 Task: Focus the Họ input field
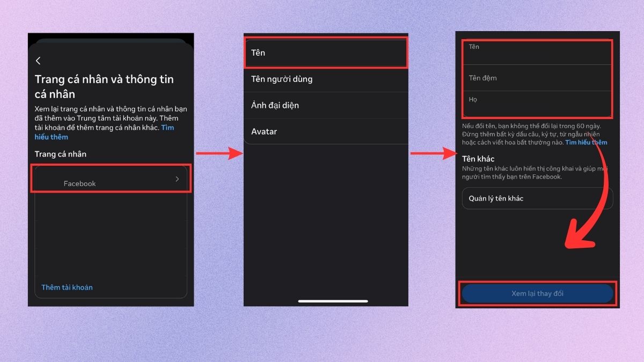point(537,104)
